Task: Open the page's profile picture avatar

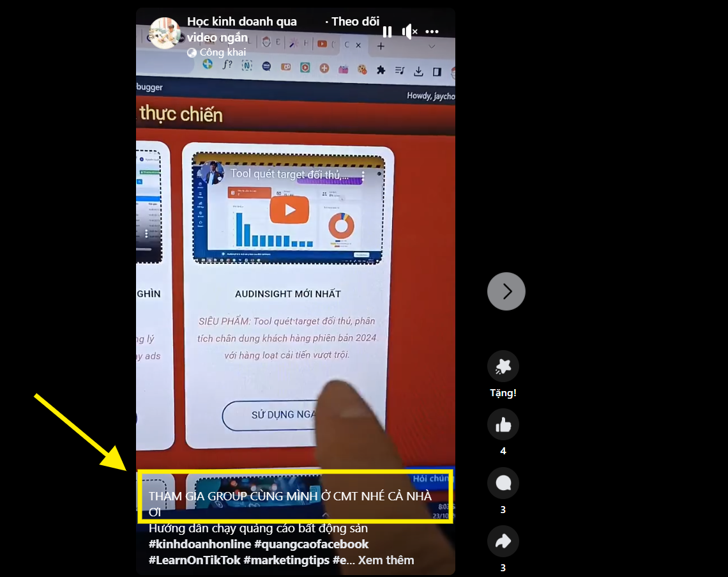Action: click(164, 33)
